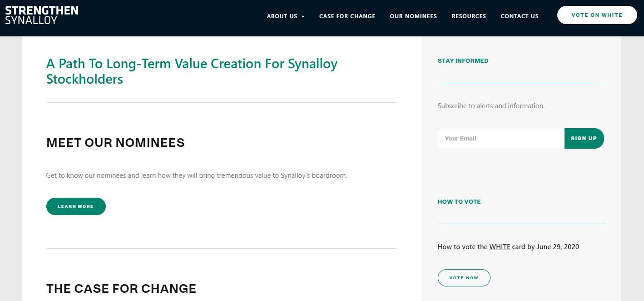
Task: Click the green Path To Long-Term Value headline
Action: coord(192,71)
